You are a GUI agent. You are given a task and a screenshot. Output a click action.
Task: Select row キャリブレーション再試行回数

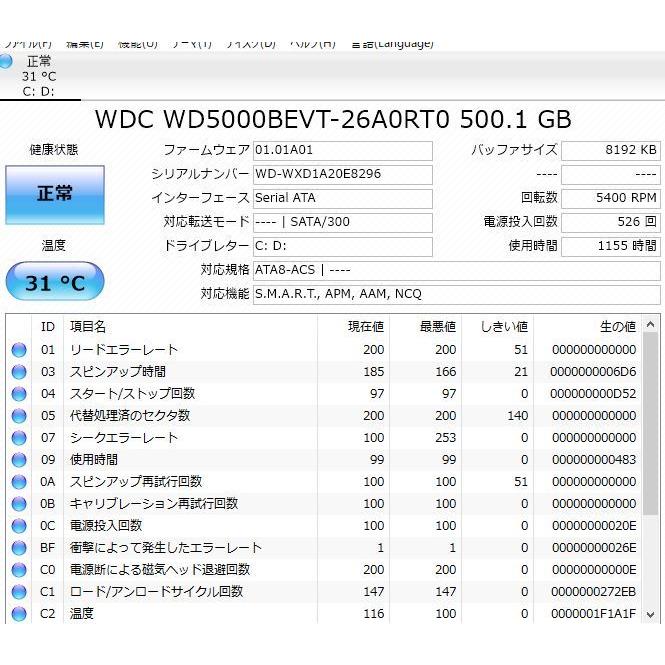point(324,504)
